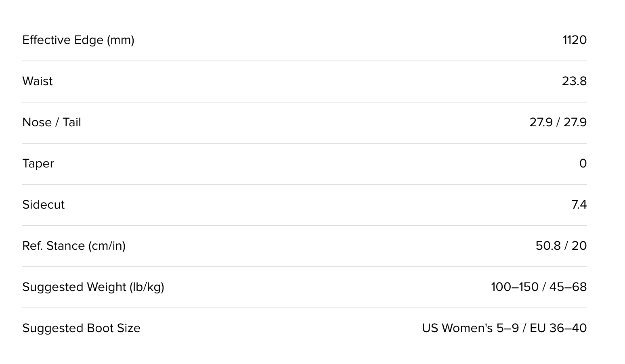The height and width of the screenshot is (364, 625).
Task: Click the EU 36–40 boot size
Action: 558,328
